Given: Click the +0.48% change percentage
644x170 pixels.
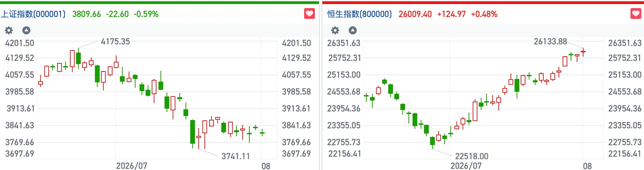Looking at the screenshot, I should 484,14.
